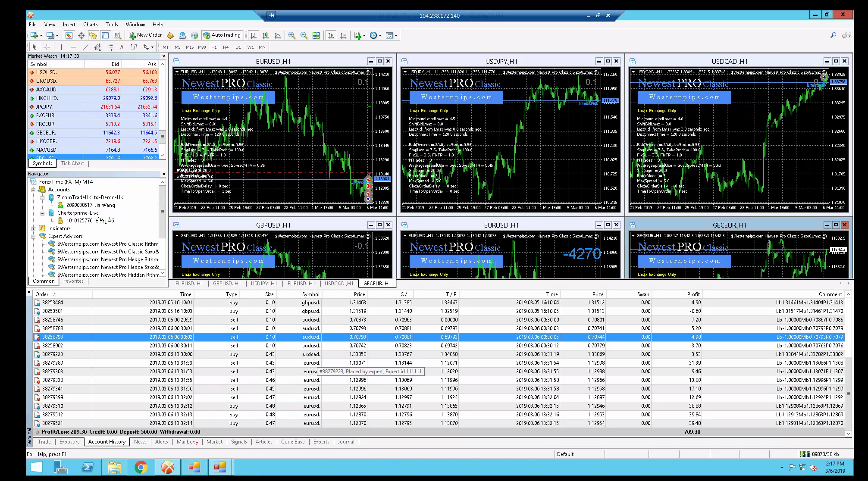Image resolution: width=868 pixels, height=481 pixels.
Task: Open the Experts tab in Terminal
Action: click(321, 442)
